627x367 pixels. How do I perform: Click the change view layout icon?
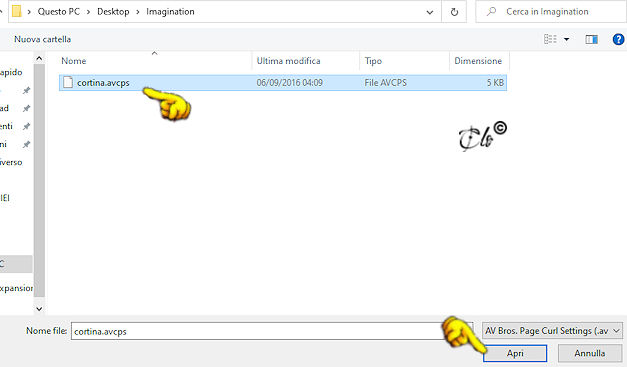[550, 39]
